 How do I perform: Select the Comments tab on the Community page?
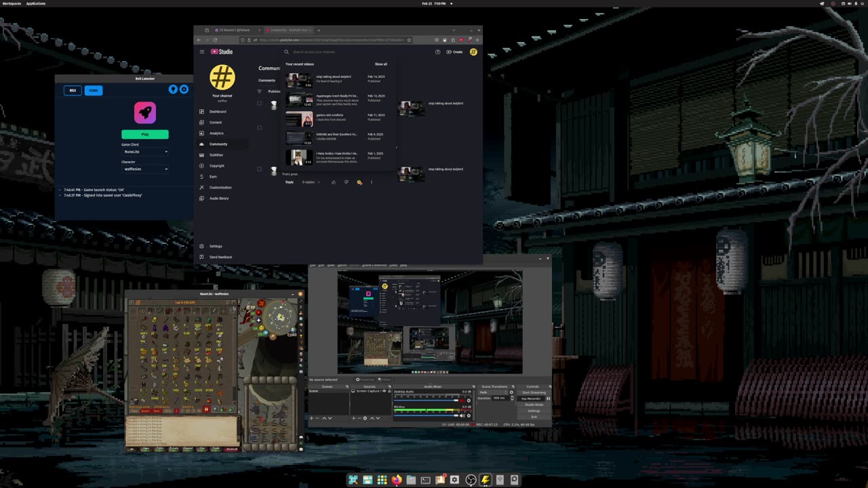coord(267,80)
